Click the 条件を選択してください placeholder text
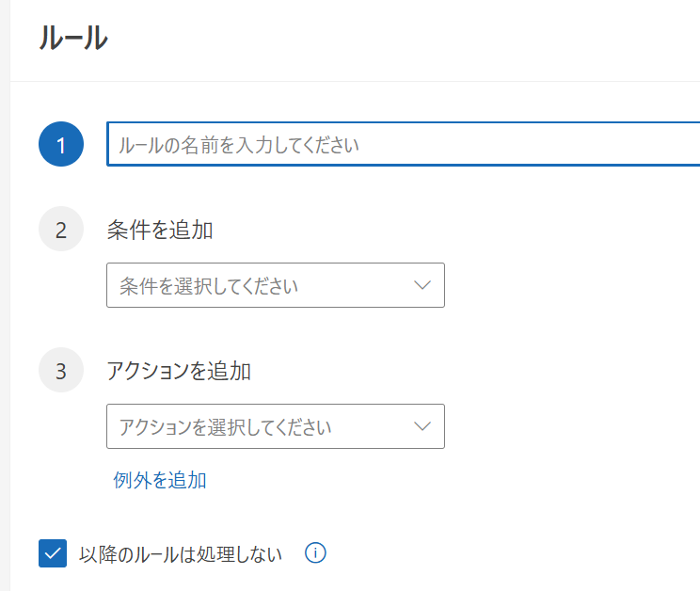The image size is (700, 591). pyautogui.click(x=209, y=285)
